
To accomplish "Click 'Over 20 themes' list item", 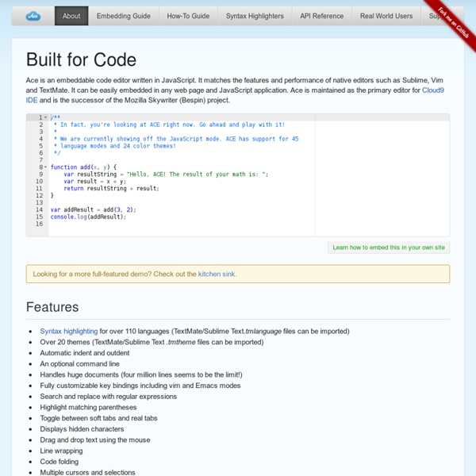I will [x=152, y=342].
